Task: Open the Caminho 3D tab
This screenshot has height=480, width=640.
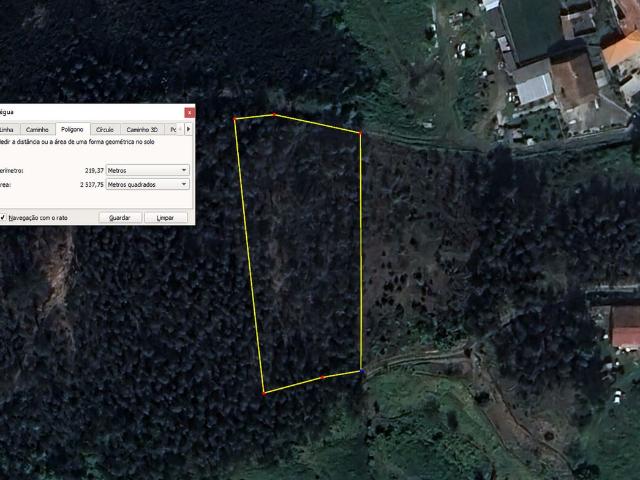Action: click(142, 129)
